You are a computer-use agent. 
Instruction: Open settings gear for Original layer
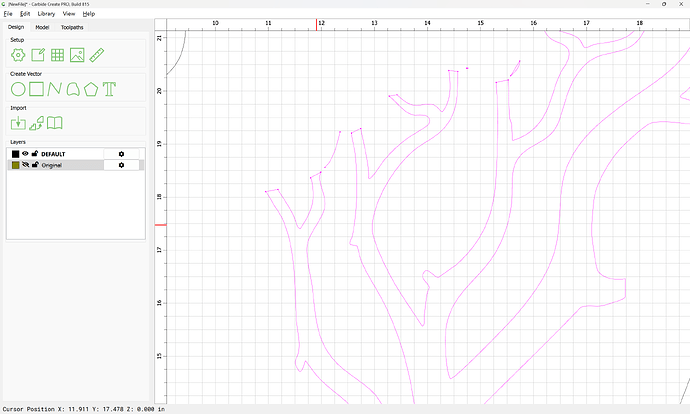pyautogui.click(x=121, y=165)
